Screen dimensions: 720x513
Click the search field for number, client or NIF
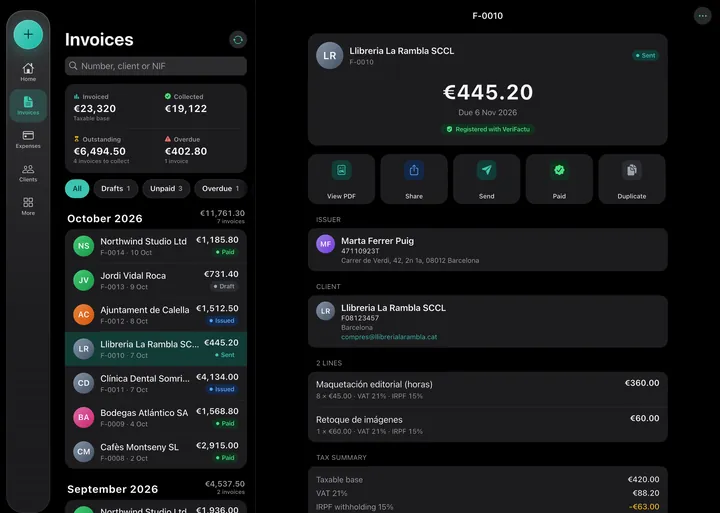[156, 66]
